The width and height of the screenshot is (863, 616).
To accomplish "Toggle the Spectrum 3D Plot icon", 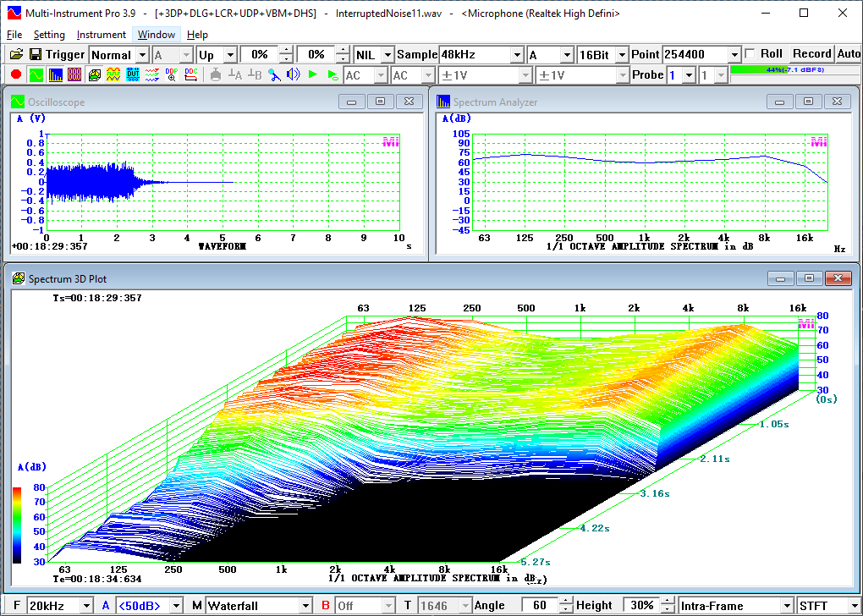I will [x=94, y=75].
